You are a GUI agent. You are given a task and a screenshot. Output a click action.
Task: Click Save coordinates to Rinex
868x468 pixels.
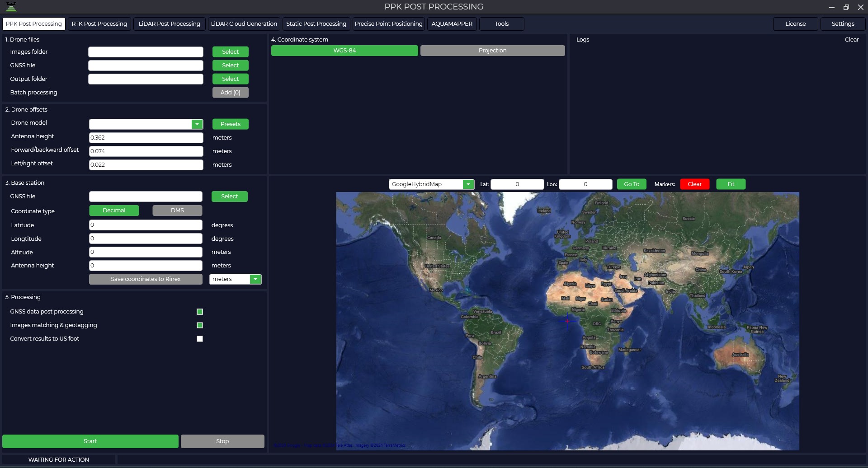(x=146, y=279)
